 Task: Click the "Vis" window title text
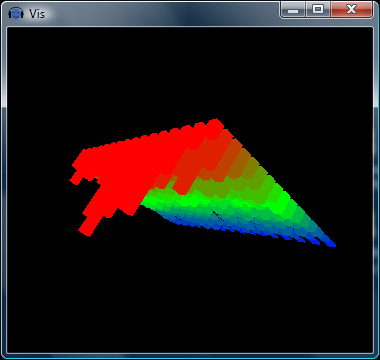point(37,14)
